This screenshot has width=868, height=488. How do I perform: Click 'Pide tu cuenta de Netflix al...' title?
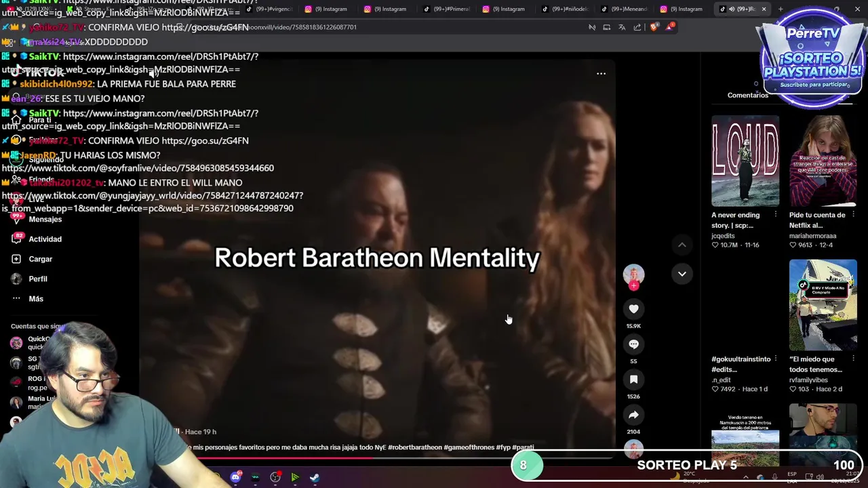click(x=817, y=220)
